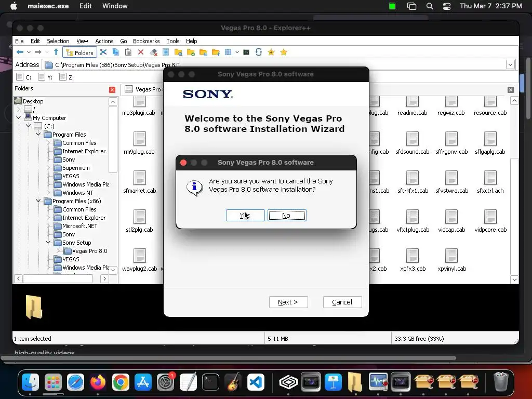Select the Supermium folder in the tree
The image size is (532, 399).
point(72,168)
